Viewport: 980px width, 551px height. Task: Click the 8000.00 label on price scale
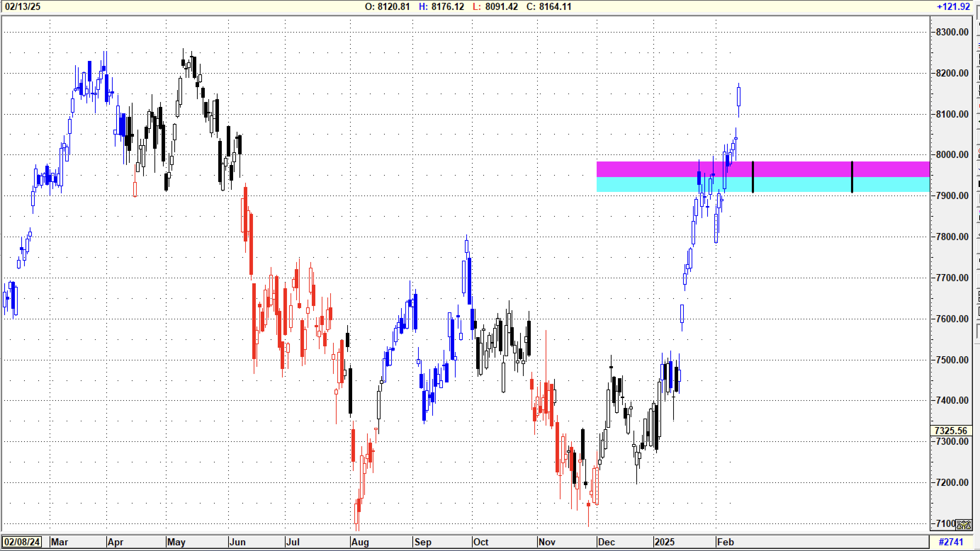click(x=952, y=154)
